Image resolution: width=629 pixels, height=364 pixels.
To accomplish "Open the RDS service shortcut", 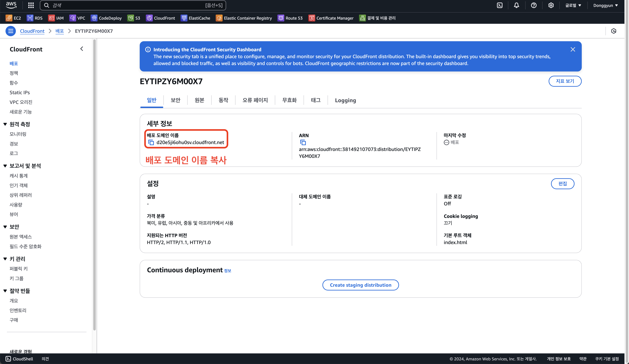I will click(x=35, y=18).
